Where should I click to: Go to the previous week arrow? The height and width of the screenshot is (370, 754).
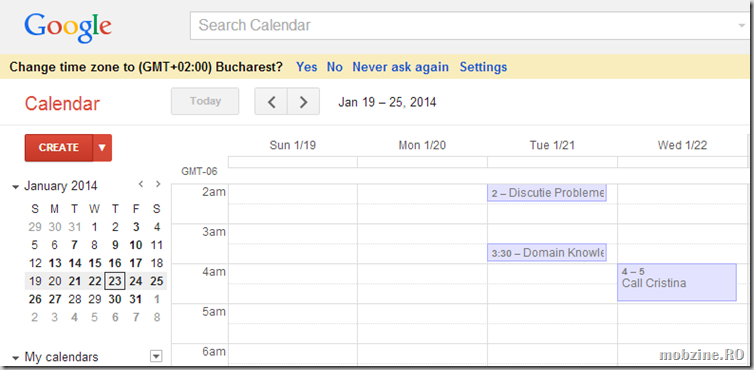(x=271, y=101)
